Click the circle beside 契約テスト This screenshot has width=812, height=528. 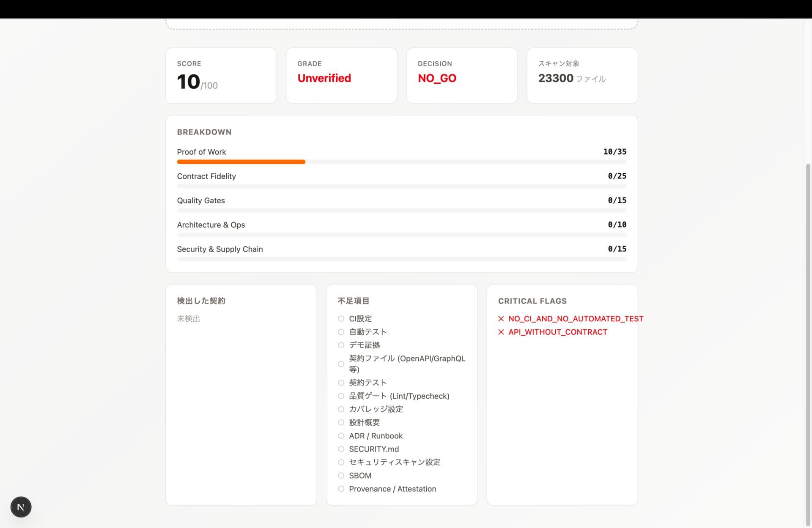pyautogui.click(x=341, y=383)
